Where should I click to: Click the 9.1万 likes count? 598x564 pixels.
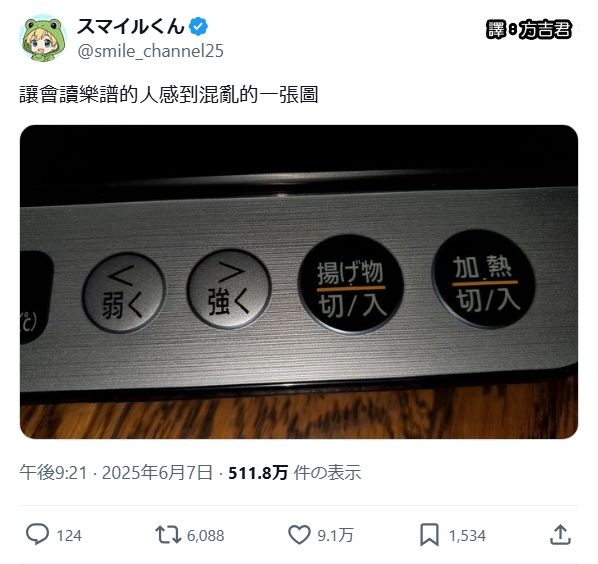pyautogui.click(x=336, y=535)
